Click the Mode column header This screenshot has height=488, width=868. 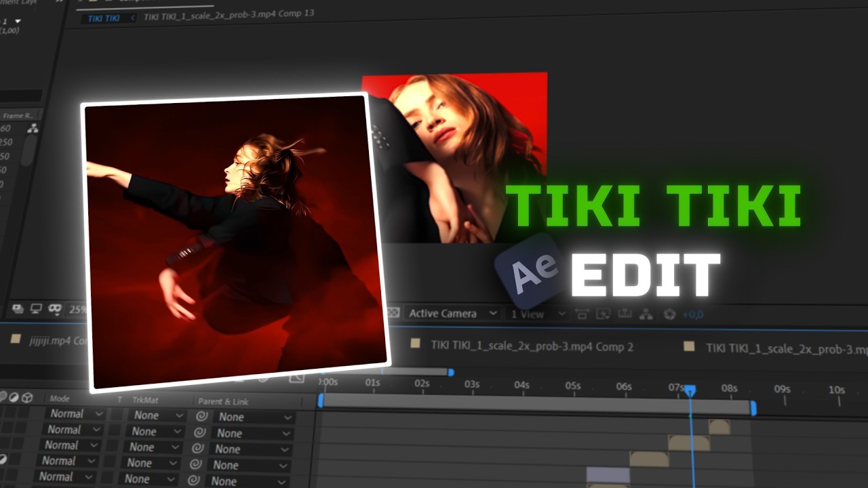[x=60, y=399]
